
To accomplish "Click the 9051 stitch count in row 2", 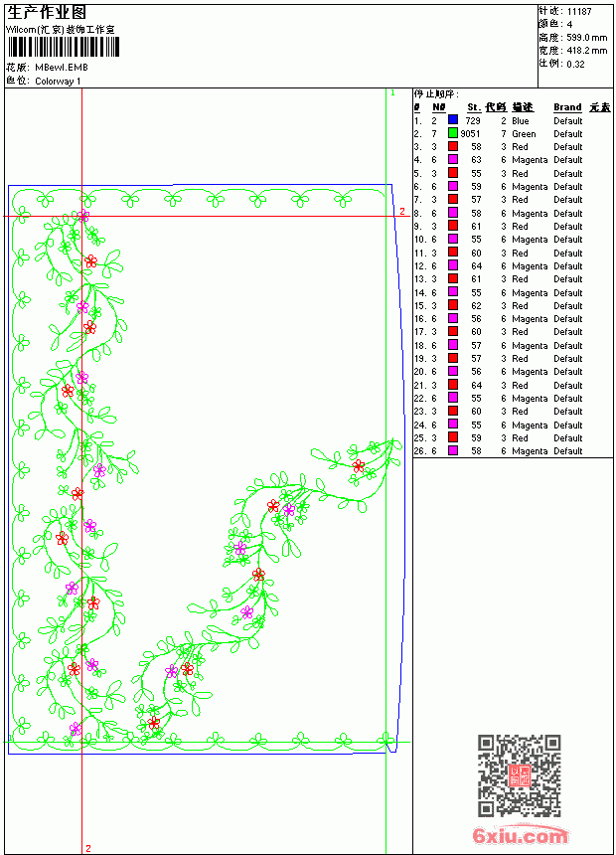I will (471, 133).
